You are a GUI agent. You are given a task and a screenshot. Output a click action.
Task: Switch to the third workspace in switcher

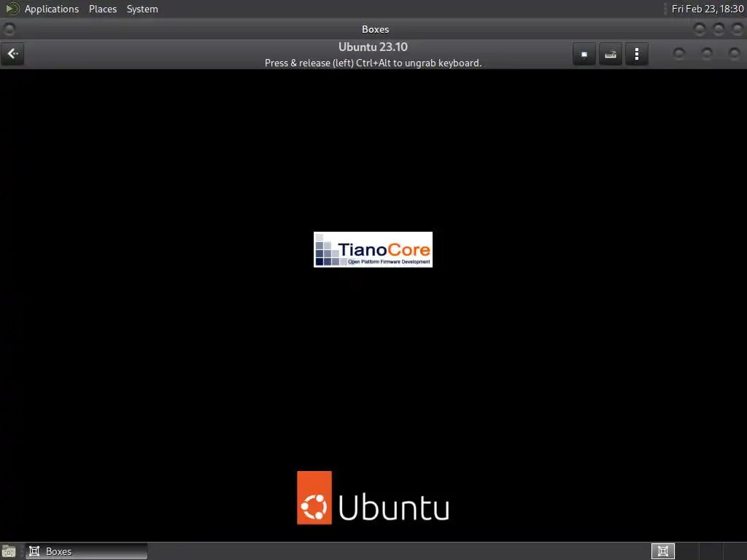point(711,551)
